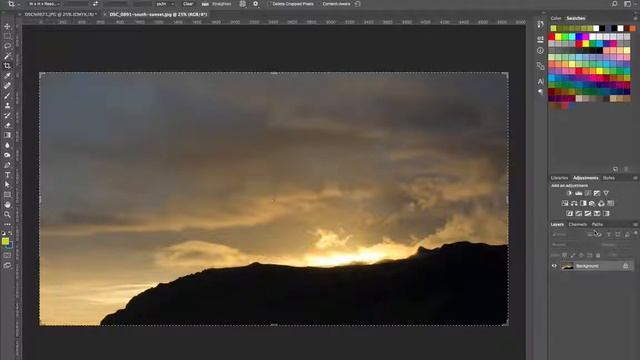The width and height of the screenshot is (640, 360).
Task: Select the Zoom tool
Action: (7, 214)
